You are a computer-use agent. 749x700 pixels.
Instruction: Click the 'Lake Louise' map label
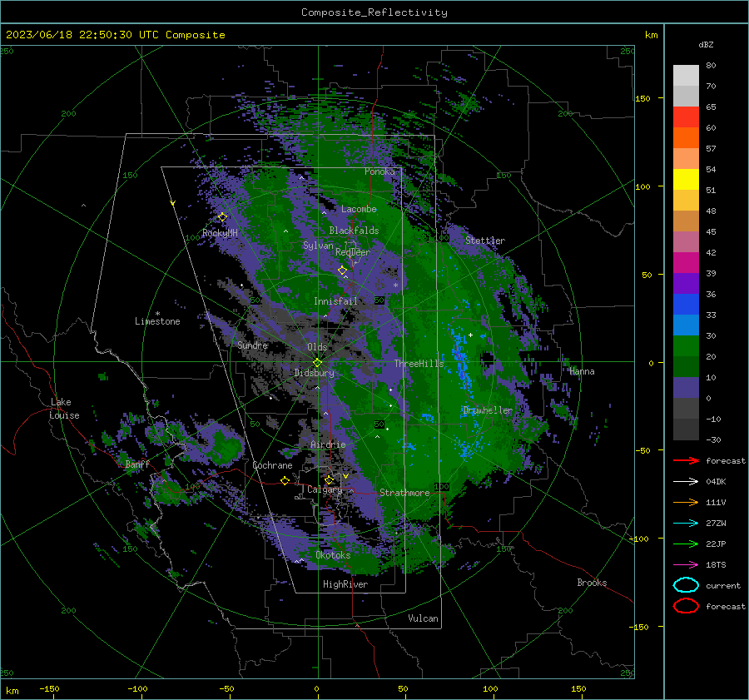tap(64, 409)
